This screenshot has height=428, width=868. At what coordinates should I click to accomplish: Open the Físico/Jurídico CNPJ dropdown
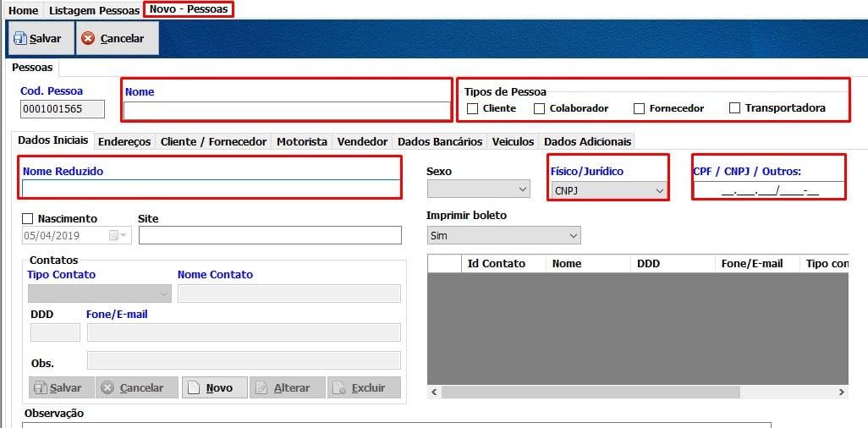tap(609, 191)
